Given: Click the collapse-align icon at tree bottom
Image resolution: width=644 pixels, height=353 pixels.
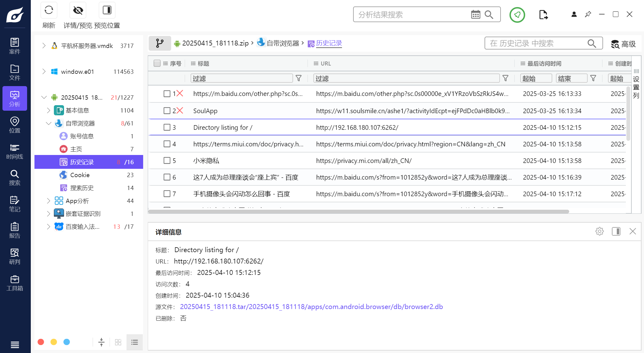Looking at the screenshot, I should tap(101, 342).
